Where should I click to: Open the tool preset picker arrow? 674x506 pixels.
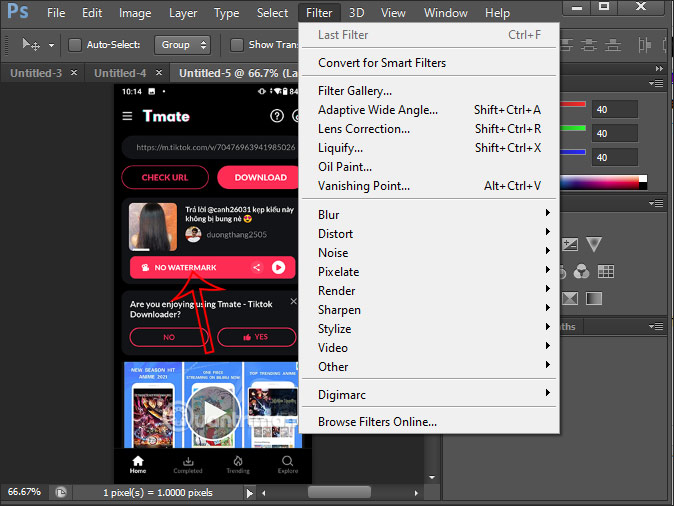pyautogui.click(x=51, y=45)
